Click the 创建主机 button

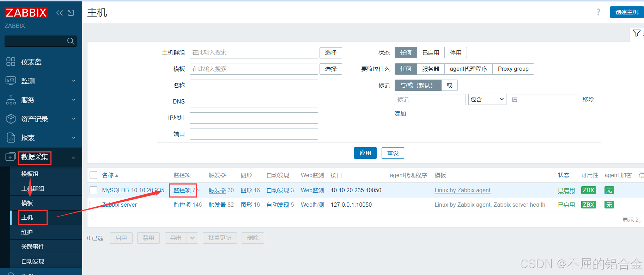point(627,12)
